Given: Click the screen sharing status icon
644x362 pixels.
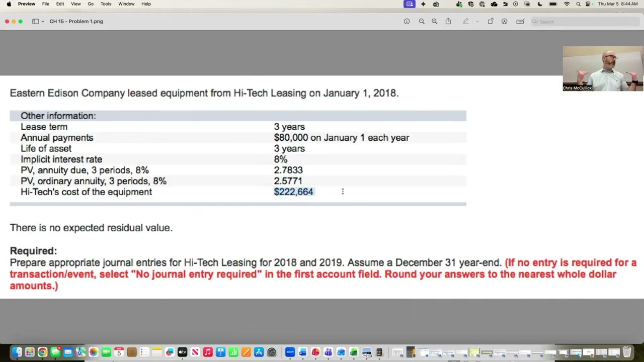Looking at the screenshot, I should pos(410,4).
